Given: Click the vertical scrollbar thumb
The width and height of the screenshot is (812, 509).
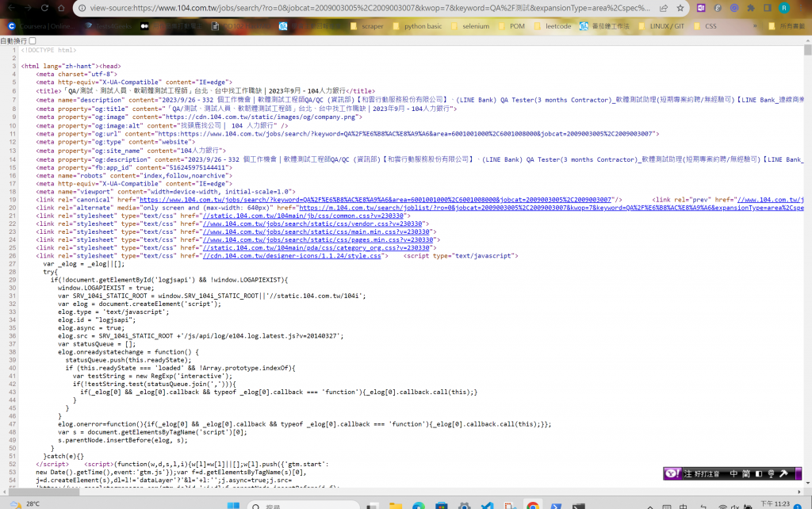Looking at the screenshot, I should (x=807, y=50).
